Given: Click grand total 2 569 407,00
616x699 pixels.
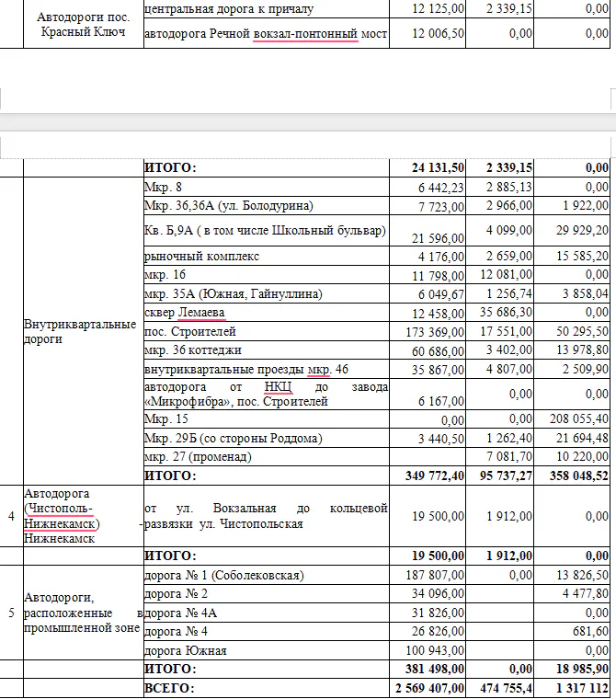Looking at the screenshot, I should coord(429,688).
